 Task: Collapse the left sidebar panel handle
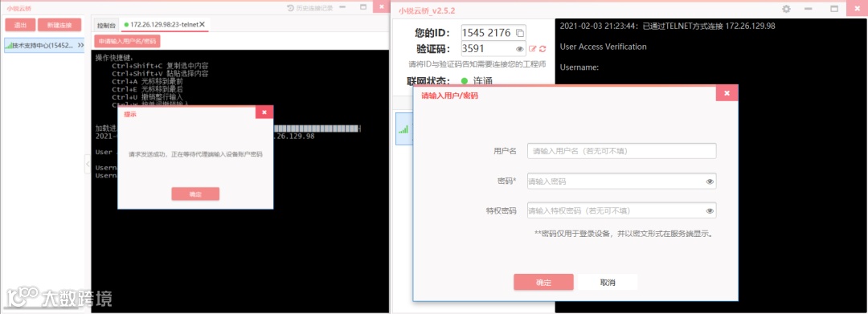(88, 164)
